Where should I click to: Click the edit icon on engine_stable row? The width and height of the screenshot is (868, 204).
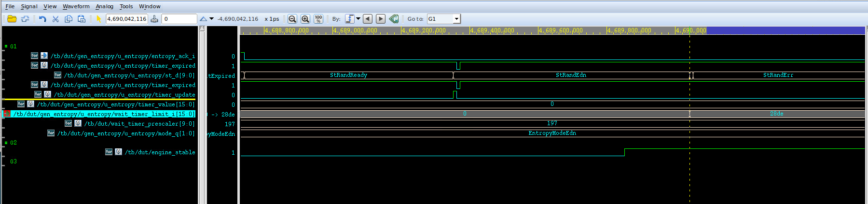point(118,152)
